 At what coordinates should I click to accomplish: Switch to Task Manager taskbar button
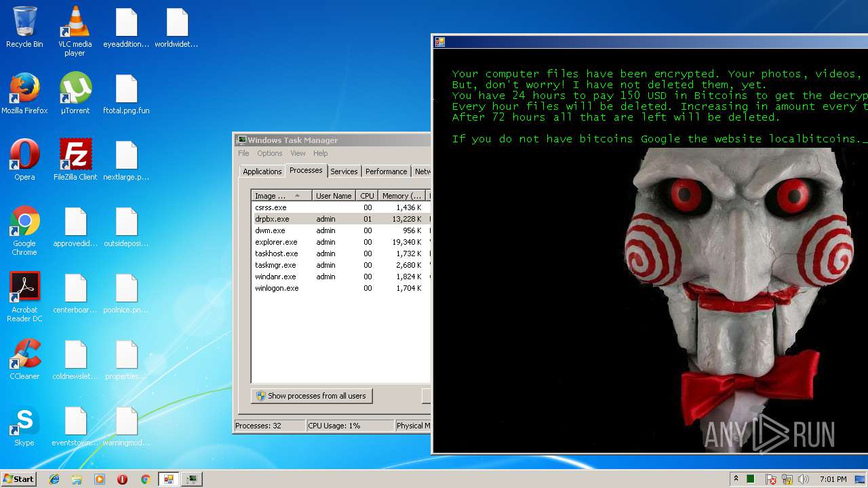(192, 479)
